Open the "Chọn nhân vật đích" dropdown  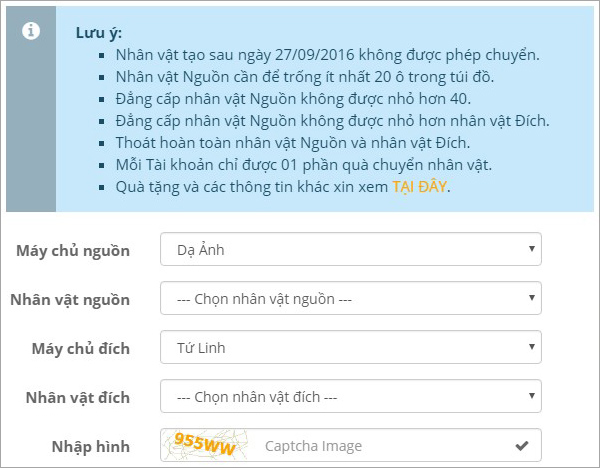(350, 396)
